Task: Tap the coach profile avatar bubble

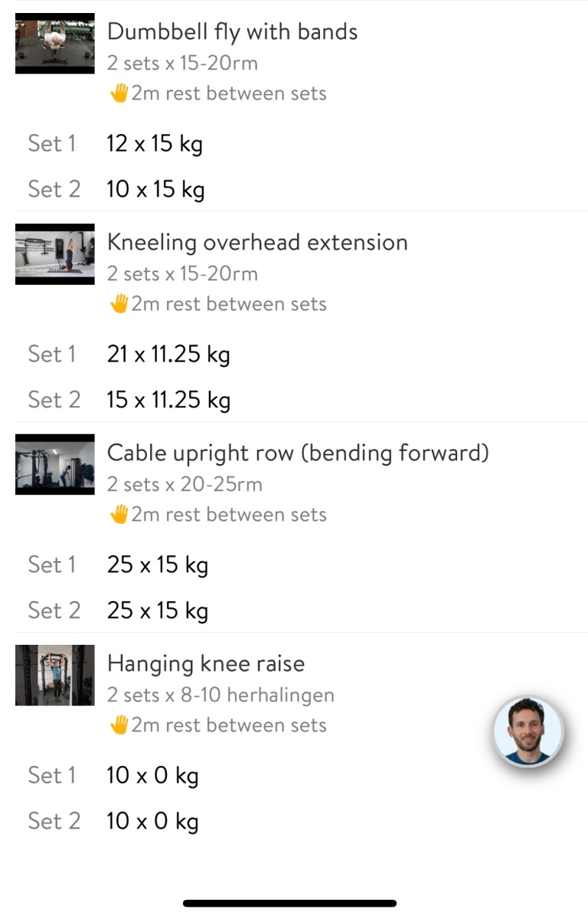Action: click(528, 732)
